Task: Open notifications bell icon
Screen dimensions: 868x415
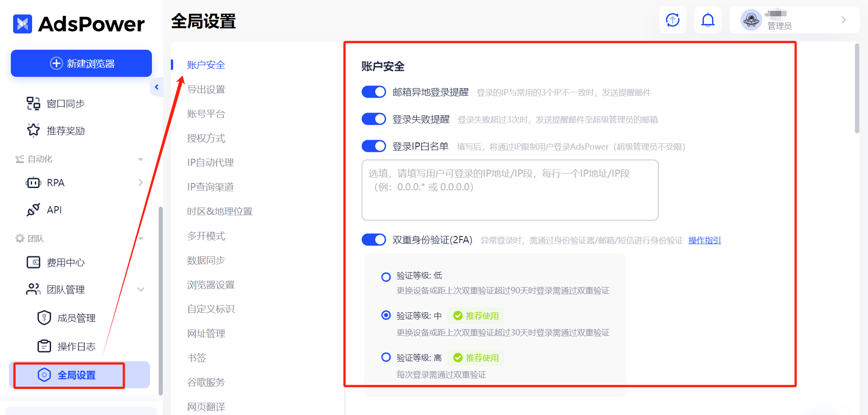Action: (708, 20)
